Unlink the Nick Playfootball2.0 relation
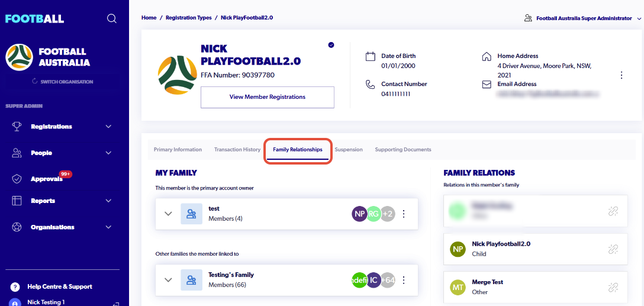 coord(613,249)
